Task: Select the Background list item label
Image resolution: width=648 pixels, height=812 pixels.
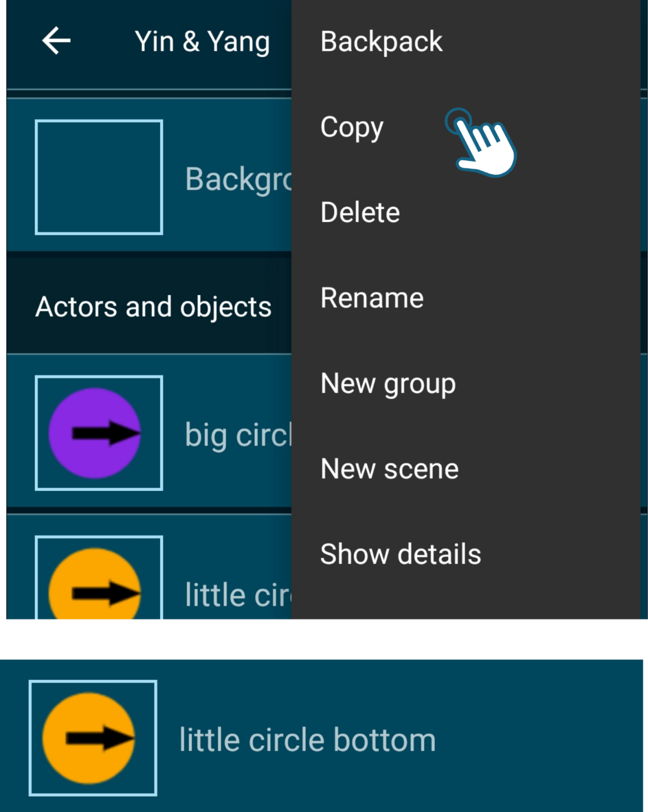Action: 238,179
